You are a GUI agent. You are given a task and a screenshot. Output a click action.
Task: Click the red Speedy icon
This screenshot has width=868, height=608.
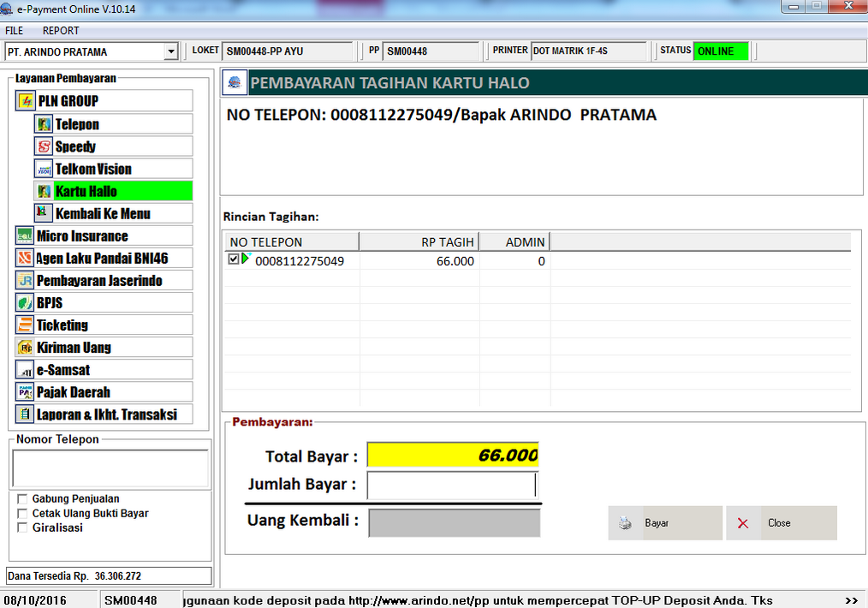pyautogui.click(x=44, y=146)
